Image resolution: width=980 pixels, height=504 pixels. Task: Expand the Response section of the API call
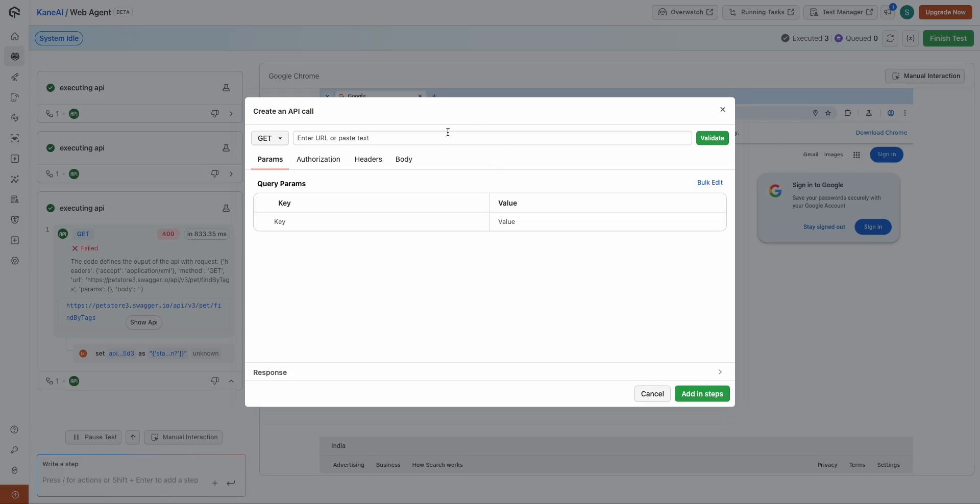(720, 372)
